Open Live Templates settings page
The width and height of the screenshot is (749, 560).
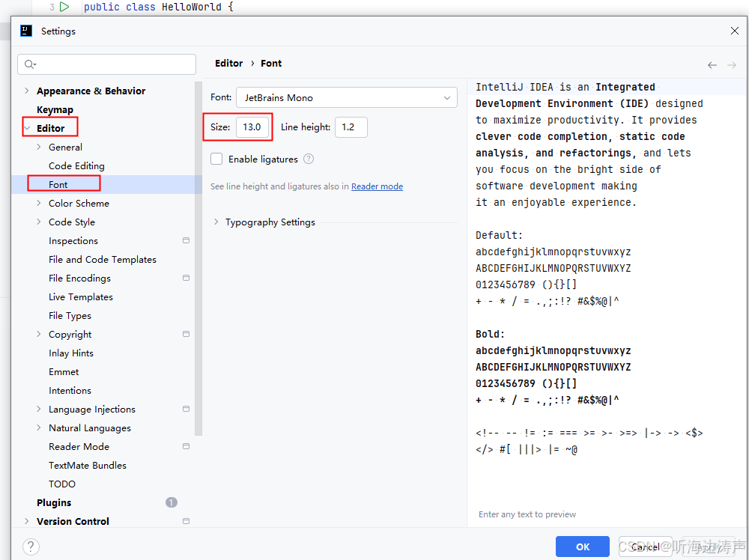click(x=81, y=297)
